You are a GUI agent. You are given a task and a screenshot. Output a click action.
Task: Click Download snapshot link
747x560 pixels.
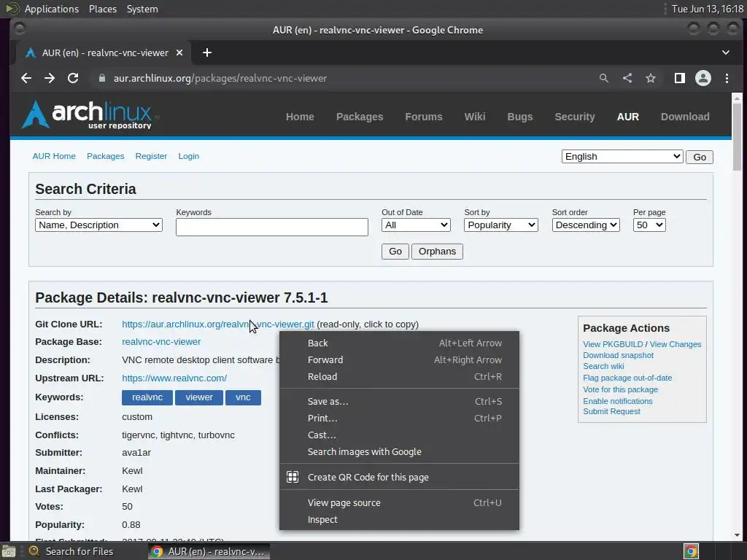[x=618, y=355]
